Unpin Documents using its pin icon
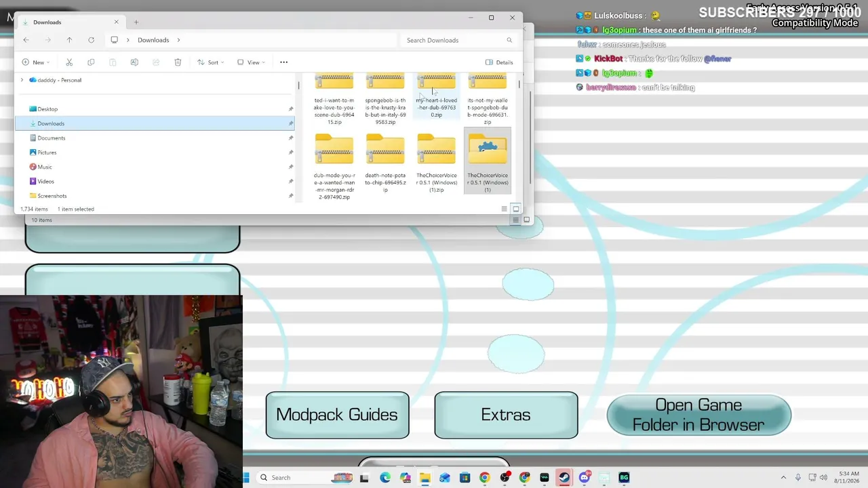 291,138
